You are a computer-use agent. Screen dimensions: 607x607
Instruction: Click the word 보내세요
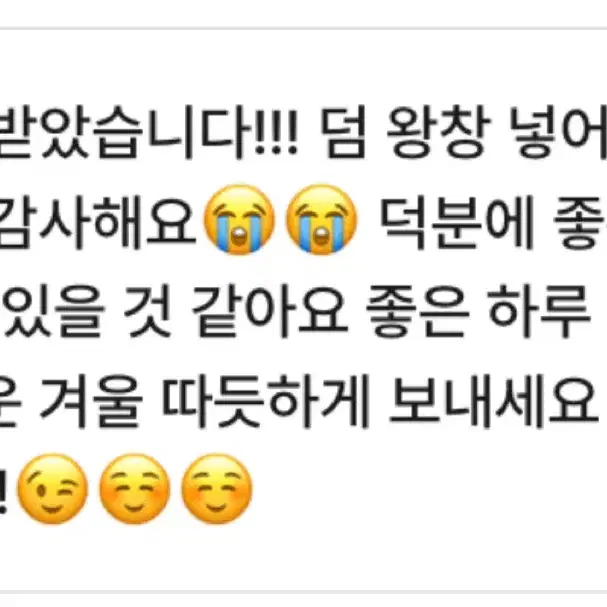tap(494, 401)
